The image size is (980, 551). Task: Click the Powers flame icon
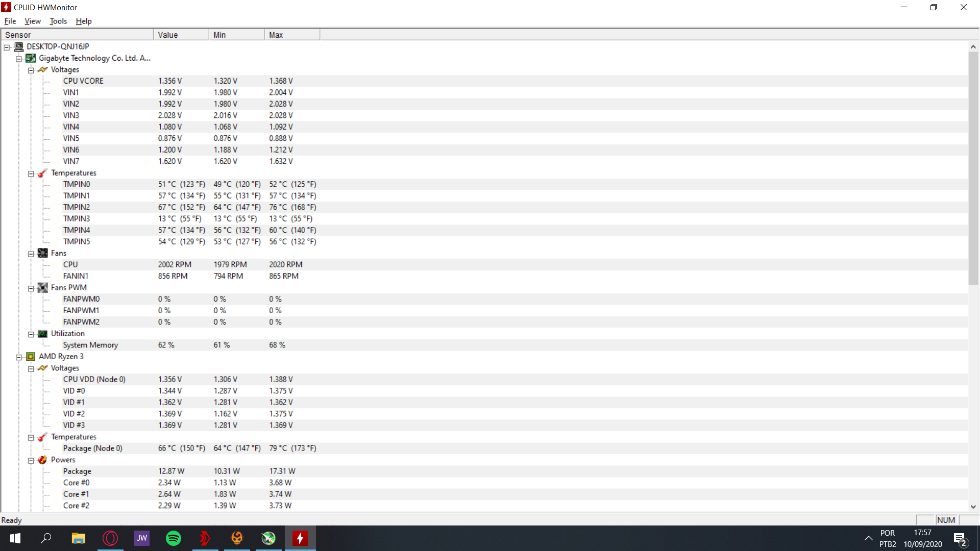[43, 460]
